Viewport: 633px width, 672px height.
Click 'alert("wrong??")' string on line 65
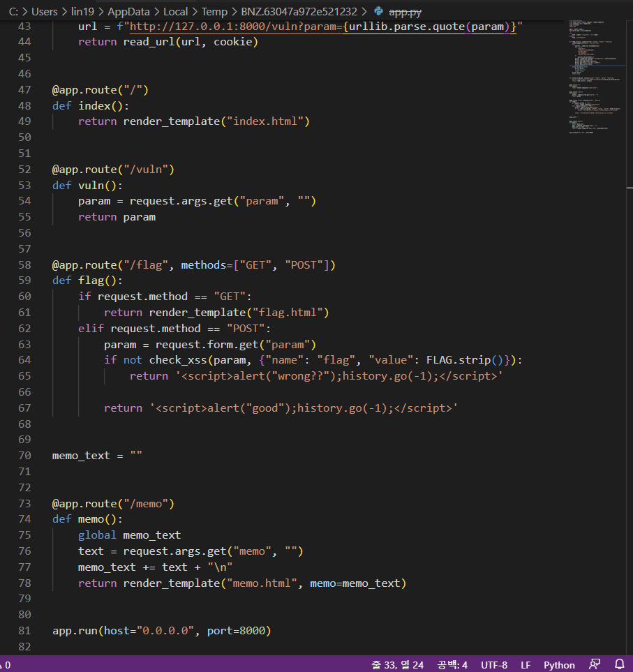click(x=283, y=376)
